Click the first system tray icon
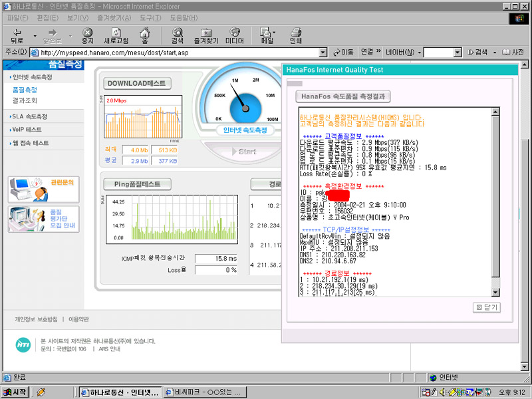Image resolution: width=532 pixels, height=399 pixels. click(x=426, y=392)
